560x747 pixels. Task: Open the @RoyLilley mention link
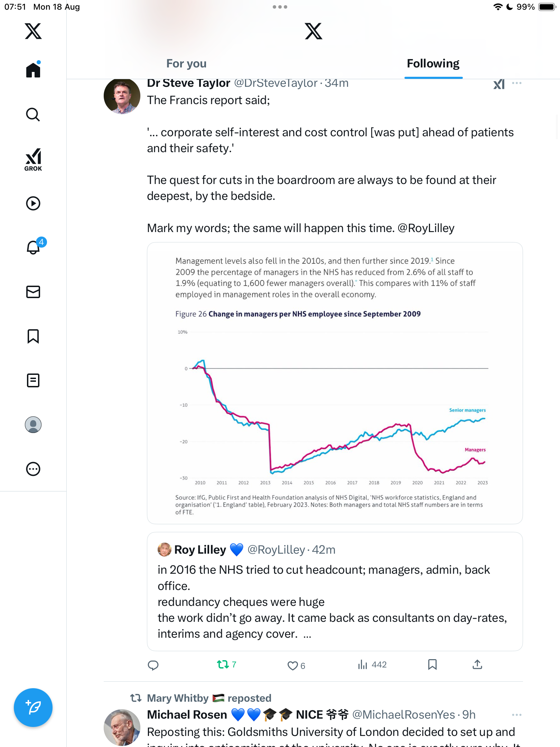click(x=426, y=228)
